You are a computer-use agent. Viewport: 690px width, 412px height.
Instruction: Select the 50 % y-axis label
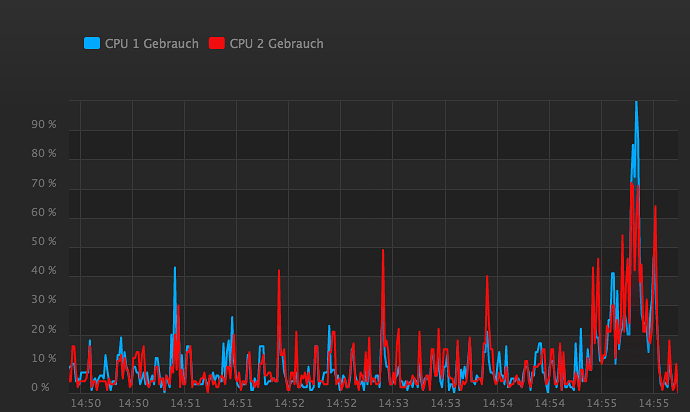(44, 242)
